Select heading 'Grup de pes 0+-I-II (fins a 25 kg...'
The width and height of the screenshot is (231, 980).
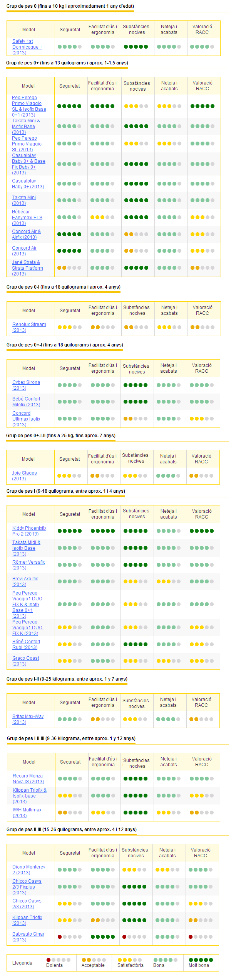pyautogui.click(x=61, y=436)
